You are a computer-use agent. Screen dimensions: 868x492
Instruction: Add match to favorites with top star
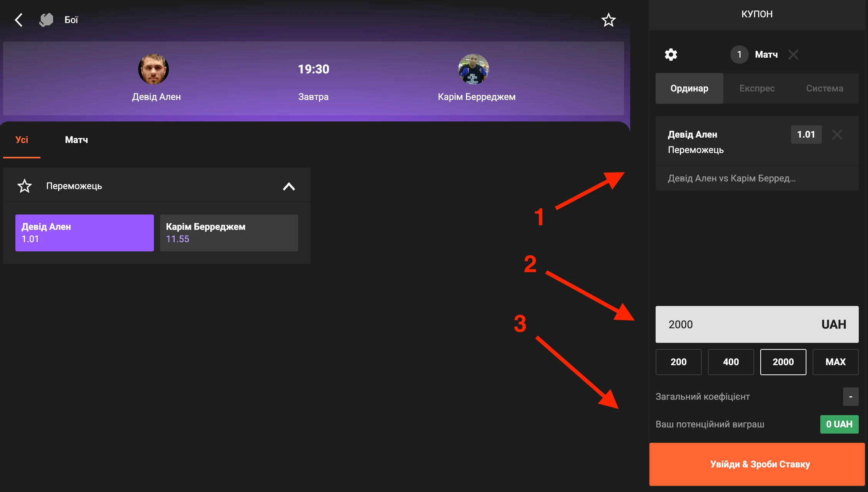point(608,20)
